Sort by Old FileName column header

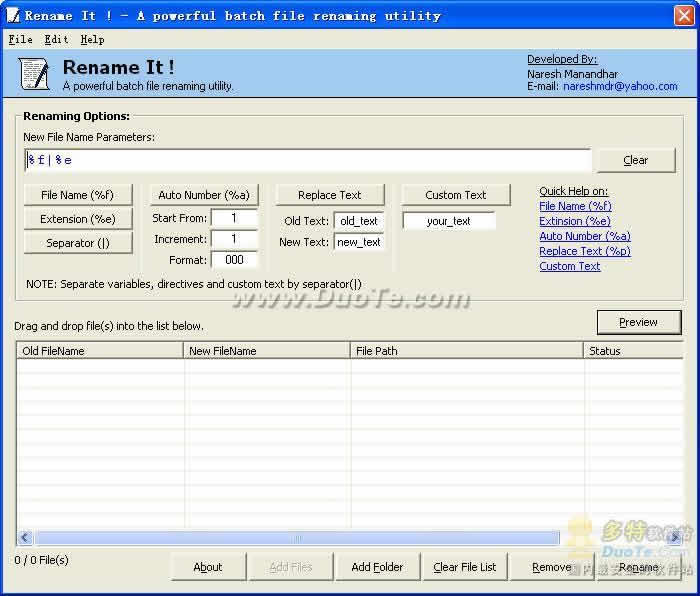point(100,351)
